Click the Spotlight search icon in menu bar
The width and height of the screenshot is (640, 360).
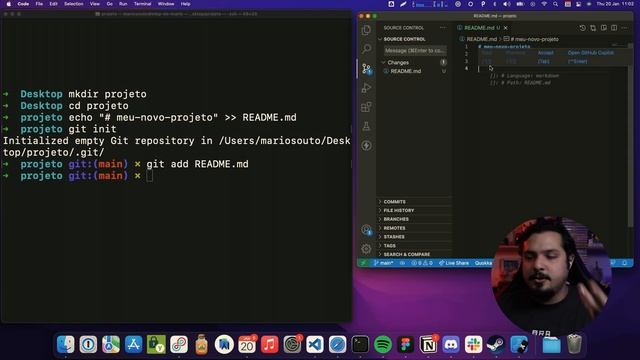pyautogui.click(x=556, y=4)
